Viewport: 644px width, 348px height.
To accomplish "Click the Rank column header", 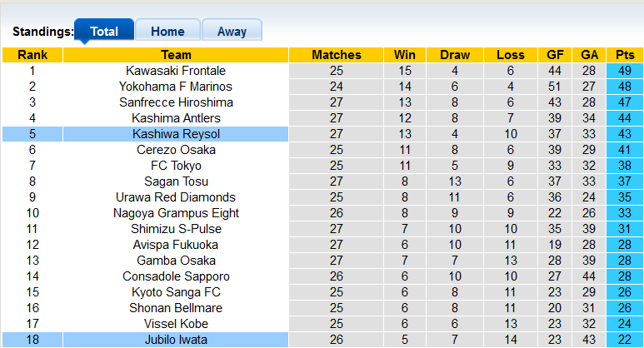I will coord(32,55).
